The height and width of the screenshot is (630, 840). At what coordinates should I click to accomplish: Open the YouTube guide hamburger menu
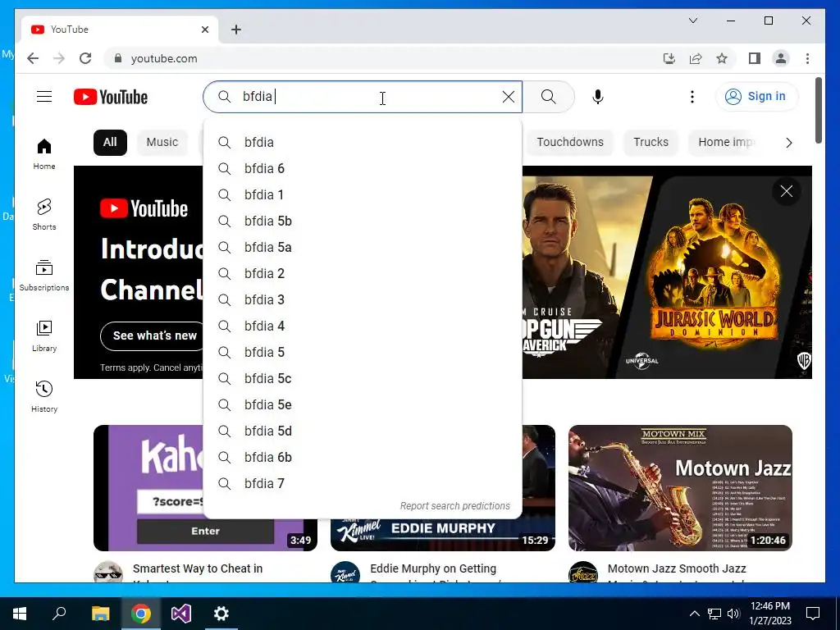(x=44, y=97)
